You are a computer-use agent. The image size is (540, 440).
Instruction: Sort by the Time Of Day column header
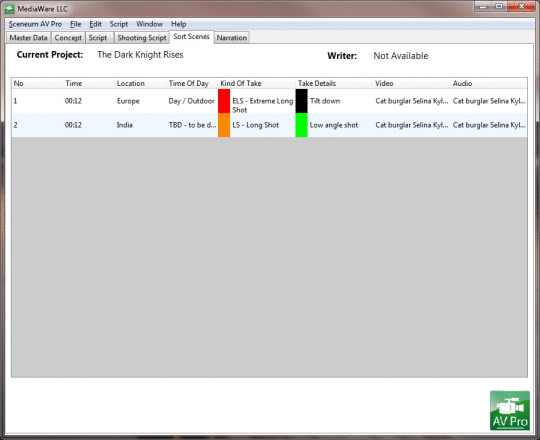click(192, 83)
